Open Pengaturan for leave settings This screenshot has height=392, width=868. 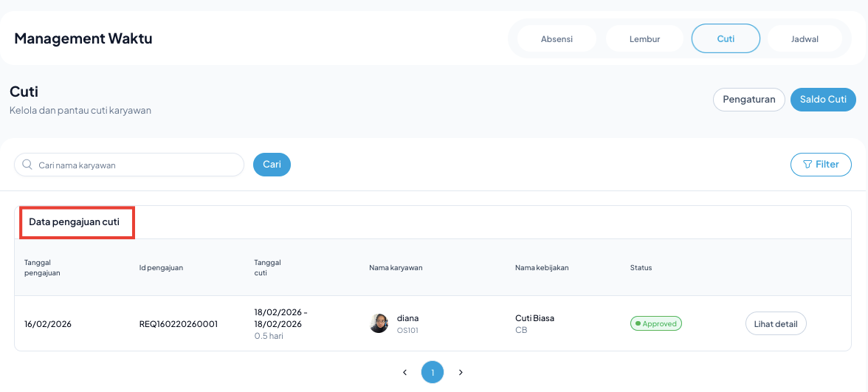pos(748,100)
